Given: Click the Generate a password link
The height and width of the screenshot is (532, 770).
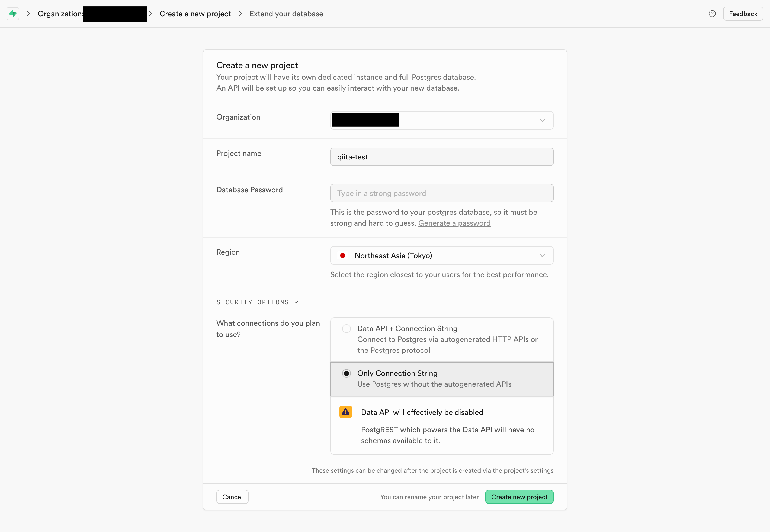Looking at the screenshot, I should [x=454, y=223].
